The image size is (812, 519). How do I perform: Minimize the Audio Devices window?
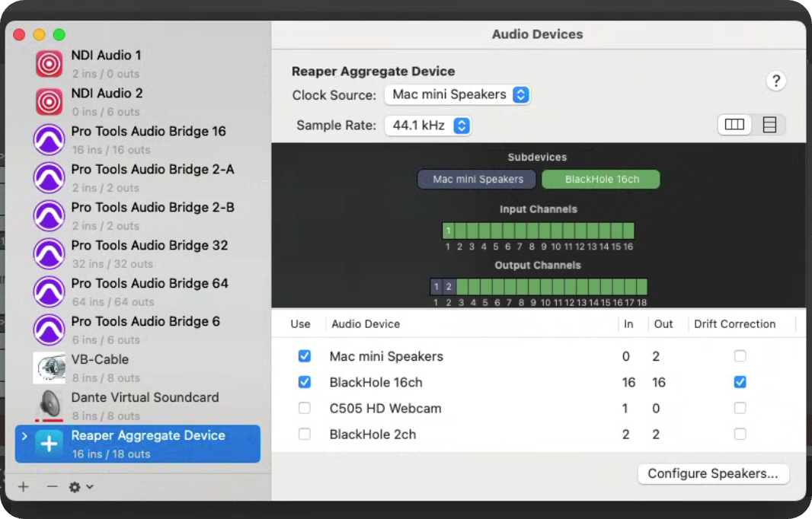40,35
